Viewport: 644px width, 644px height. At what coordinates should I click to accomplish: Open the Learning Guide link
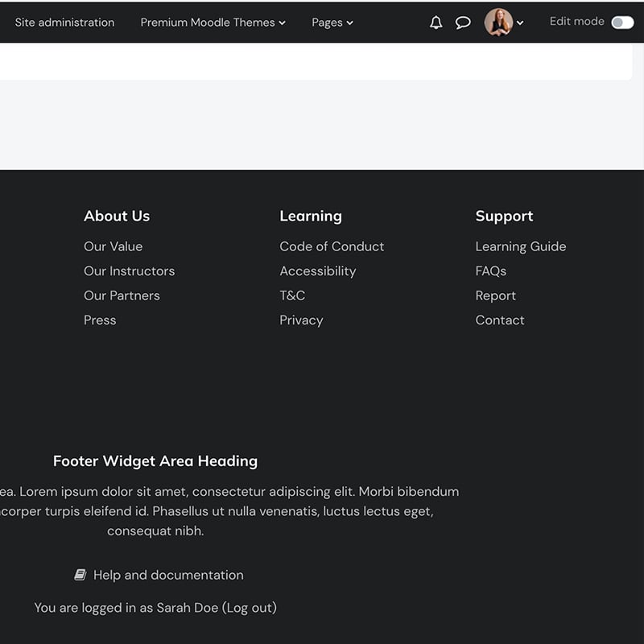[x=521, y=246]
